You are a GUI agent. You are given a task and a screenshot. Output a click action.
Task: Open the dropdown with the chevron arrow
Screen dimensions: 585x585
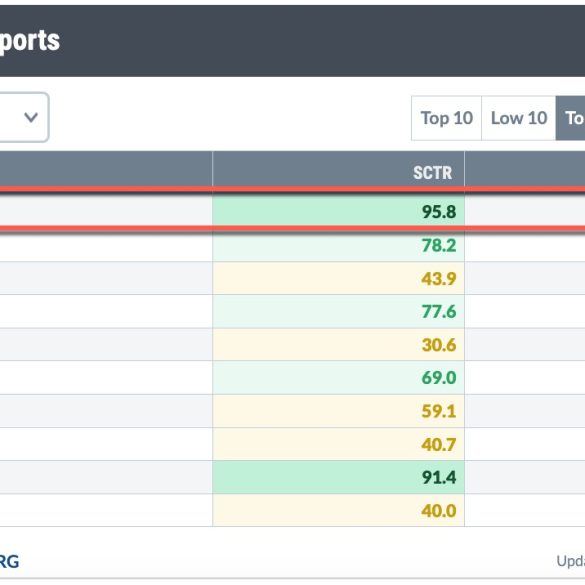click(x=24, y=117)
